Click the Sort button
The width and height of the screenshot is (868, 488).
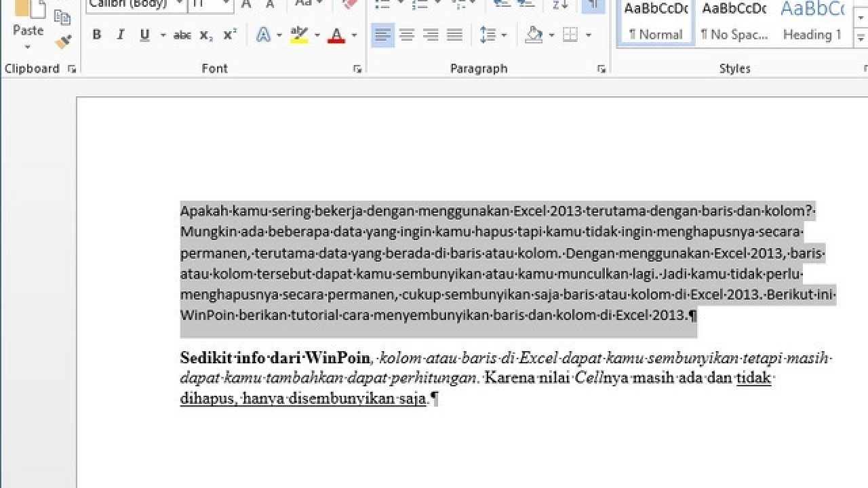560,5
